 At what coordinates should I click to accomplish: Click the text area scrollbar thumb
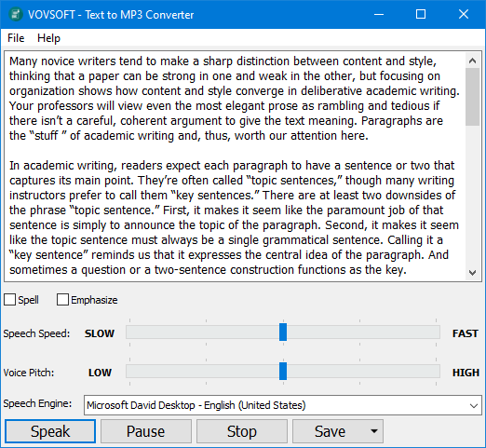pyautogui.click(x=472, y=97)
